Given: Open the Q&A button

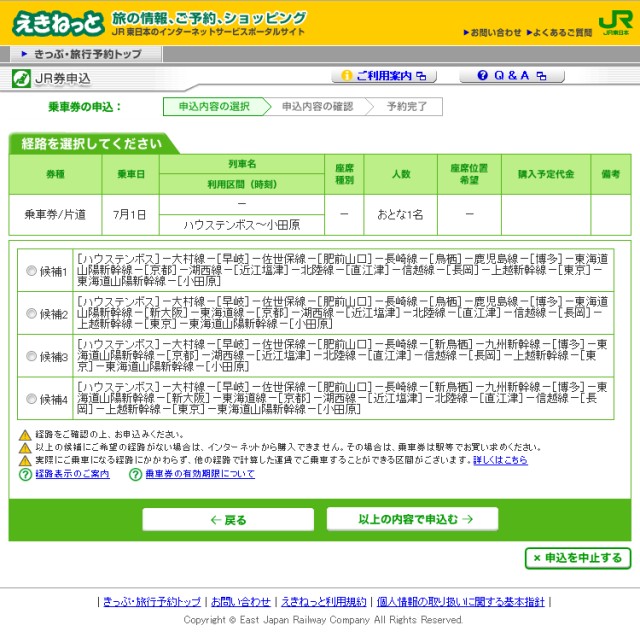Looking at the screenshot, I should (512, 76).
